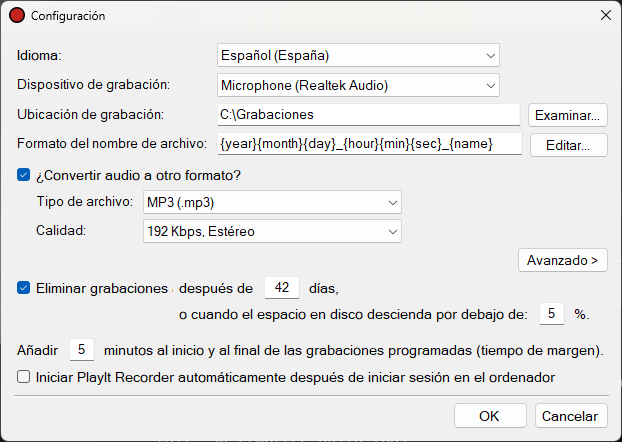Click the Tipo de archivo: label
The image size is (622, 442).
(x=85, y=202)
